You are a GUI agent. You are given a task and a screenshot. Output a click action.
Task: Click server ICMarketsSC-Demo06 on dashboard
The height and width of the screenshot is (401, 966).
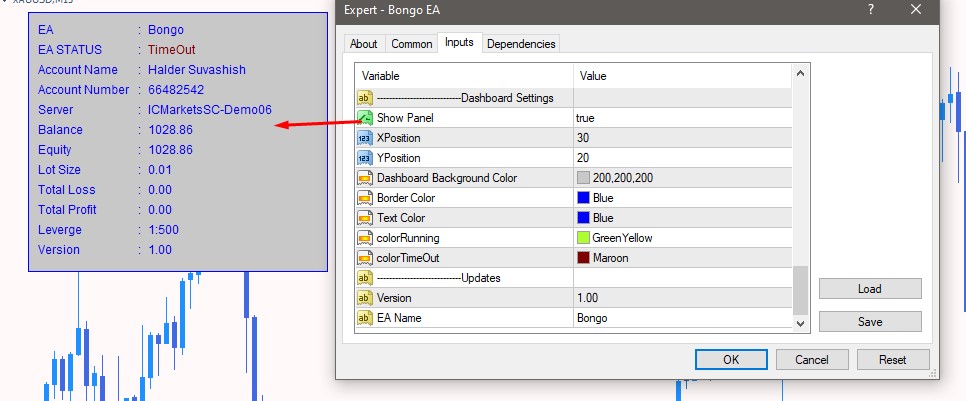[x=210, y=110]
